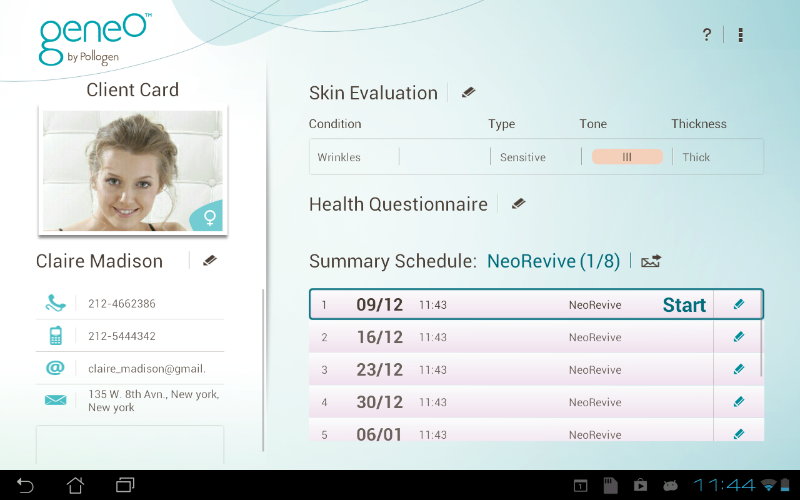Edit Claire Madison client details pencil
Image resolution: width=800 pixels, height=500 pixels.
pyautogui.click(x=210, y=260)
